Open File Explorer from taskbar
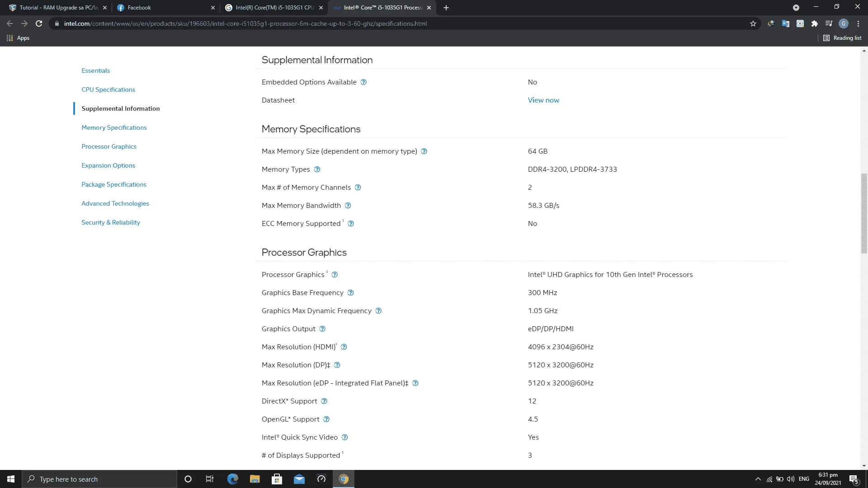868x488 pixels. click(x=255, y=479)
